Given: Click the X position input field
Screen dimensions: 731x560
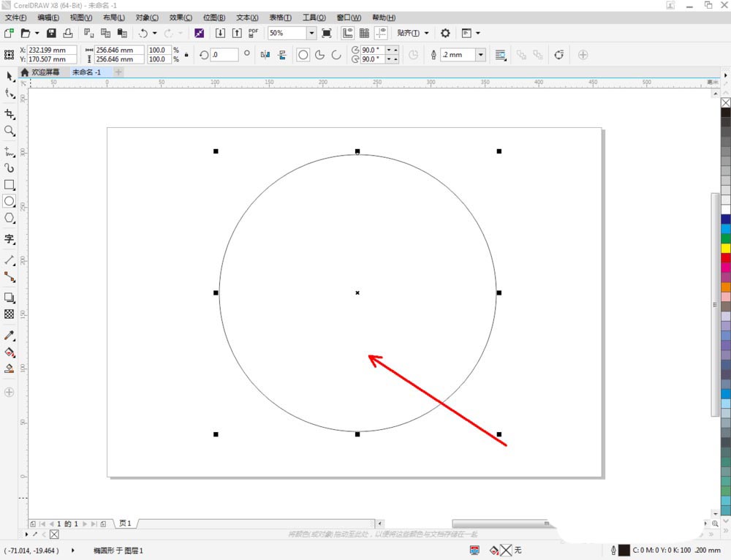Looking at the screenshot, I should (52, 50).
